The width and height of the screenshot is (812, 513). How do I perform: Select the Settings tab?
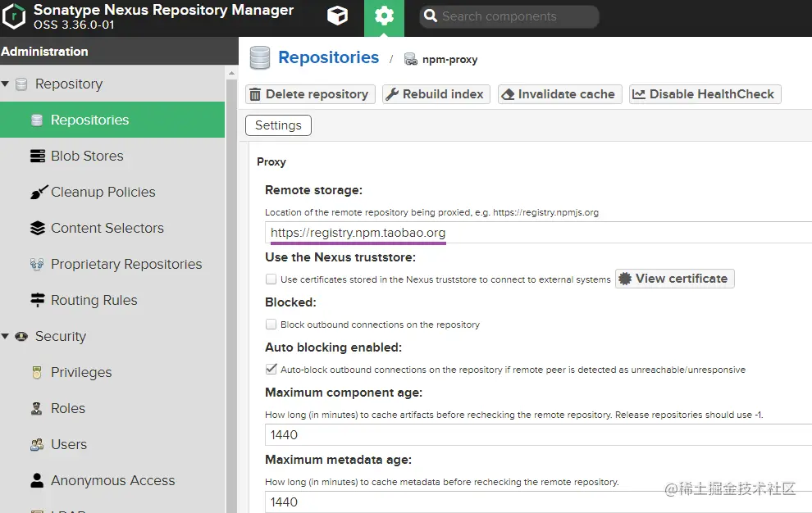tap(278, 125)
